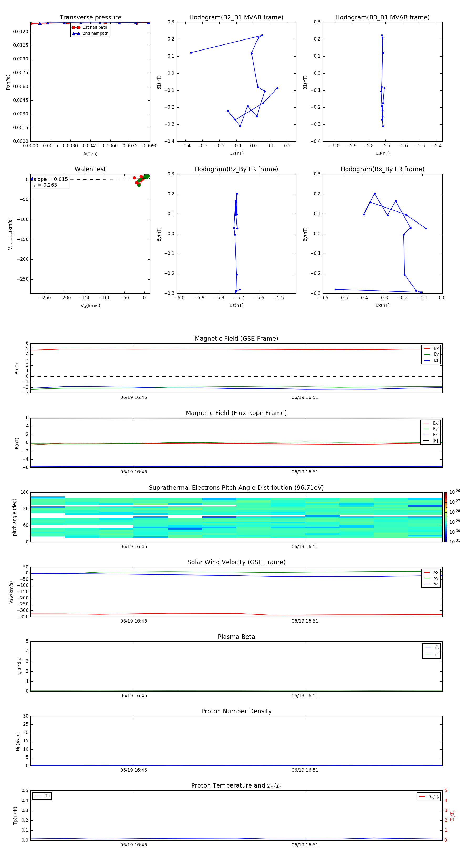This screenshot has width=473, height=868.
Task: Click the 'Pt(nPa)' y-axis label
Action: click(x=8, y=82)
